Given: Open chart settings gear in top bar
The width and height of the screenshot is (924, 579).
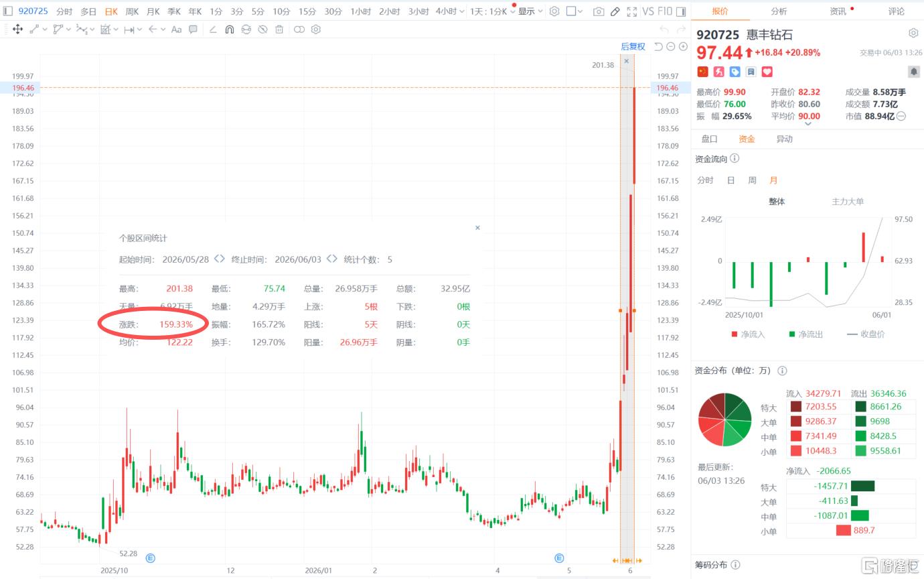Looking at the screenshot, I should [x=554, y=11].
